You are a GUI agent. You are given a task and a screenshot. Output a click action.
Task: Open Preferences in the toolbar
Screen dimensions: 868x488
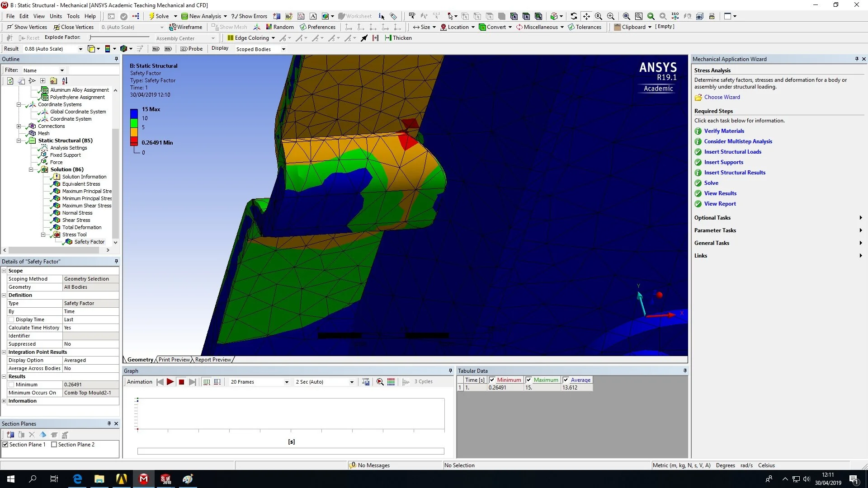[318, 27]
